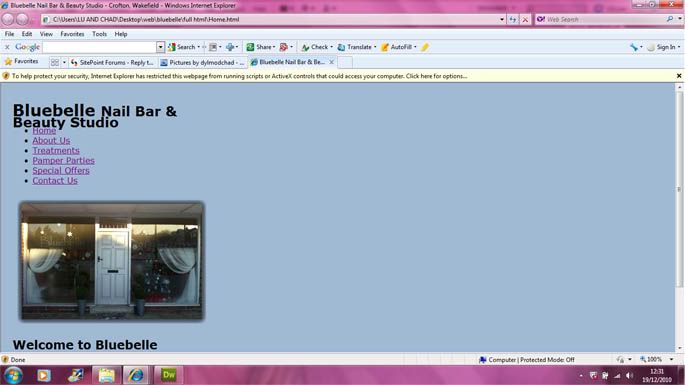The image size is (685, 385).
Task: Click the Share toolbar button
Action: pos(259,47)
